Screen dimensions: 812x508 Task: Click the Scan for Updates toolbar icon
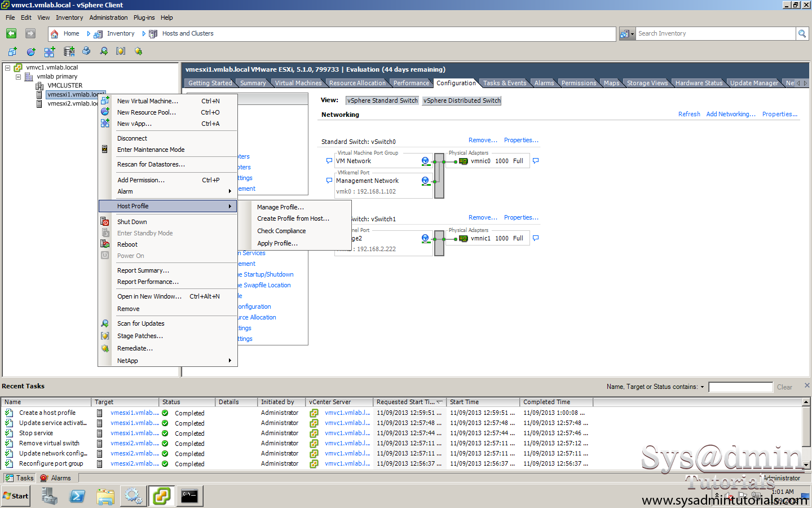pyautogui.click(x=104, y=51)
